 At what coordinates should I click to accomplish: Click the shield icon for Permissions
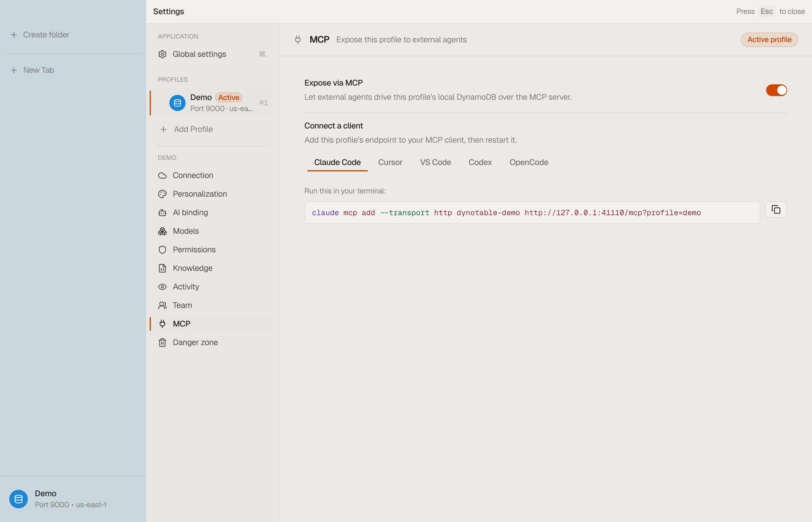[x=162, y=249]
